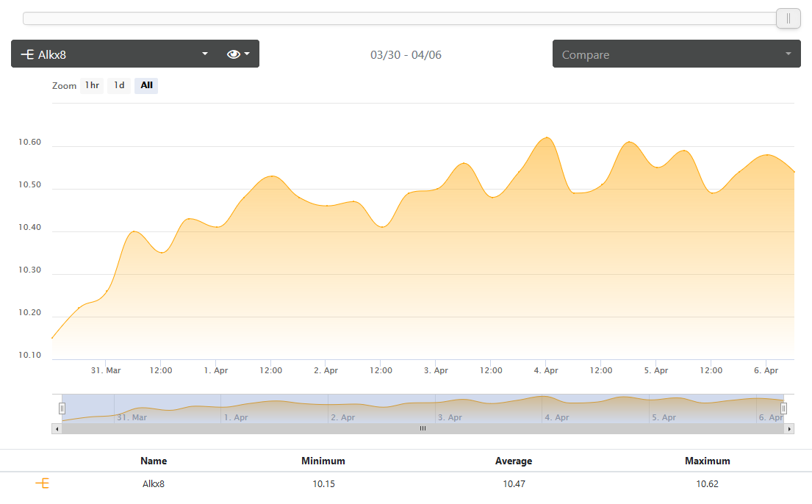This screenshot has height=504, width=812.
Task: Click the 10.60 y-axis label
Action: pyautogui.click(x=29, y=142)
